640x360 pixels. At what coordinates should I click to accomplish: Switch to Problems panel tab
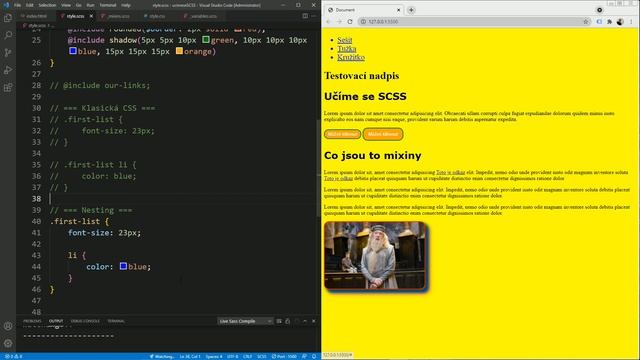tap(32, 321)
